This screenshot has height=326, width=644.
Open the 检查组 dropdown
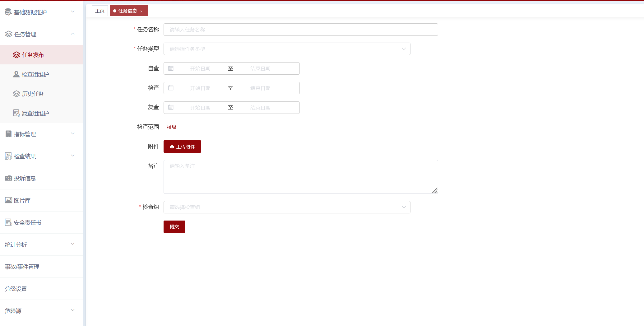coord(287,207)
